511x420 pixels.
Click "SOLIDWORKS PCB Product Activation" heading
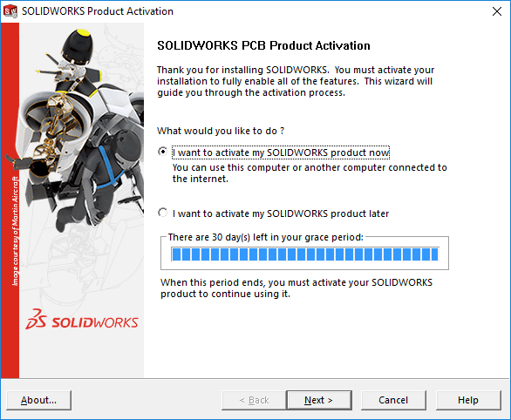[263, 45]
